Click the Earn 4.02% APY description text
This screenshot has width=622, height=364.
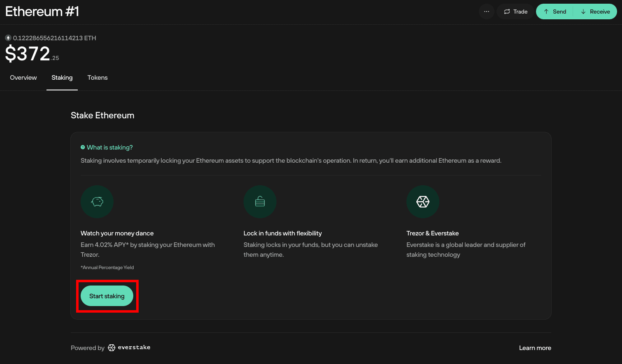(x=148, y=250)
